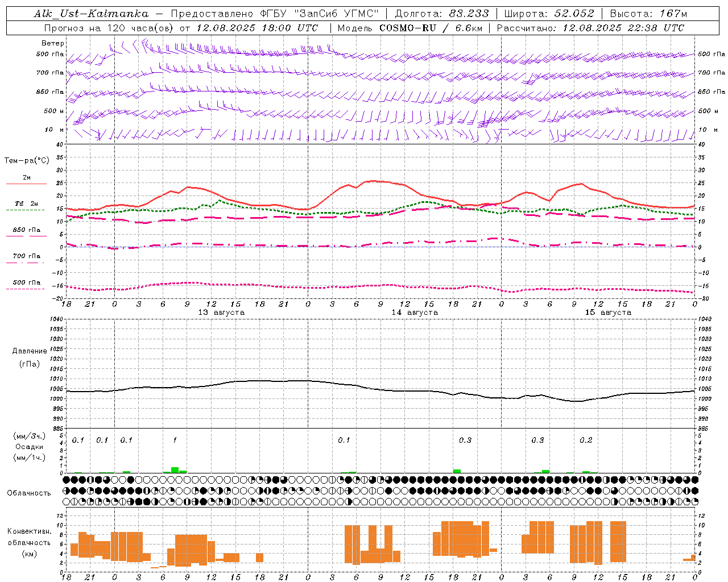728x582 pixels.
Task: Click the '(гПа)' pressure unit label
Action: (30, 364)
